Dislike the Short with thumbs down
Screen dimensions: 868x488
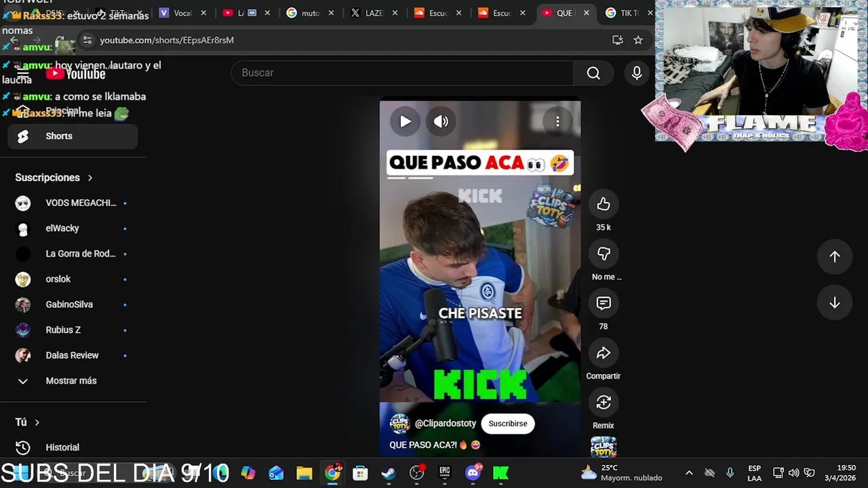coord(604,253)
